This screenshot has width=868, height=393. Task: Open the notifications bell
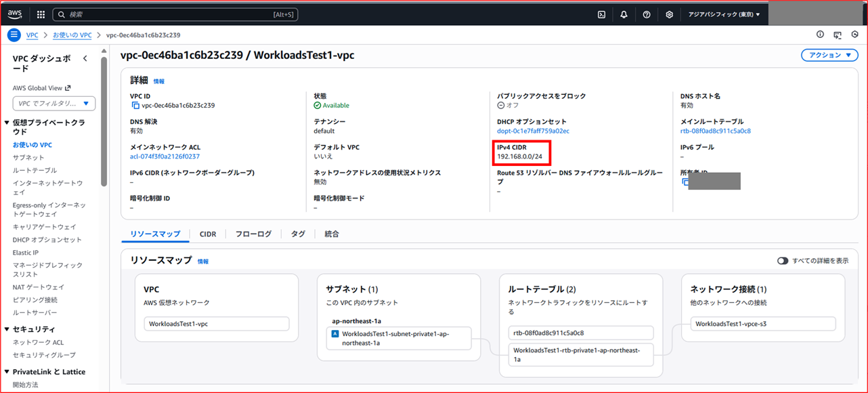pos(623,14)
